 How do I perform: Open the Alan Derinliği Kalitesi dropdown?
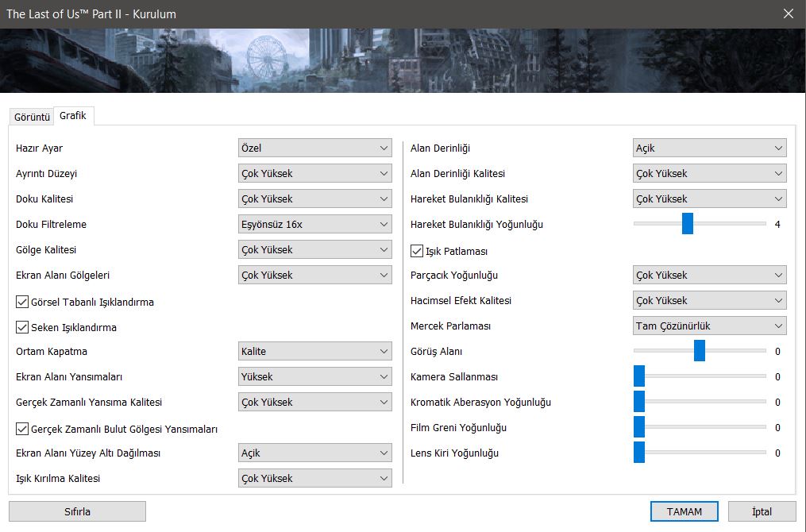[x=709, y=173]
